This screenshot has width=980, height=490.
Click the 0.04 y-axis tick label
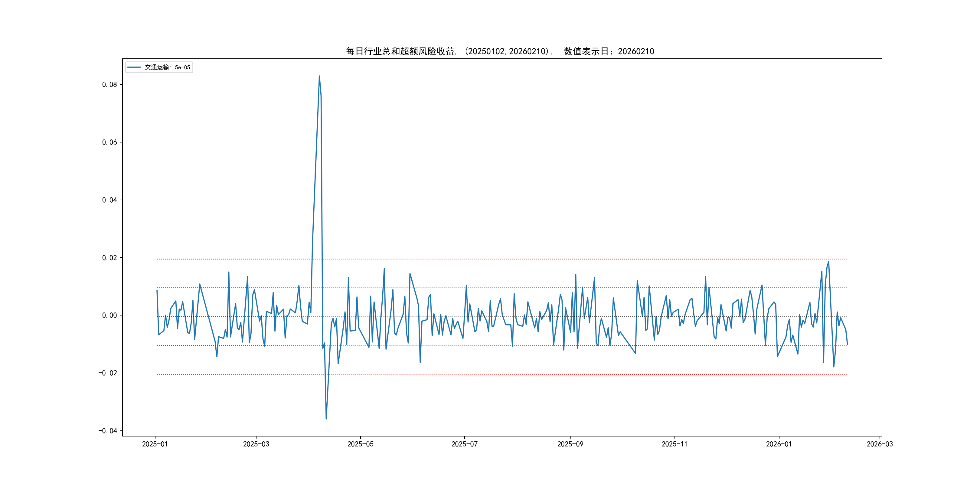pyautogui.click(x=109, y=200)
